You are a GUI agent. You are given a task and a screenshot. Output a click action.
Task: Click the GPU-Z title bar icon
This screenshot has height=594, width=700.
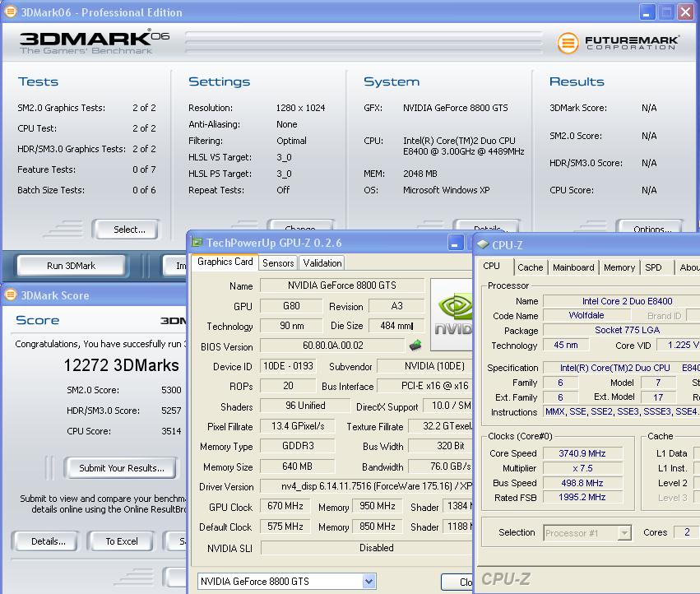[197, 243]
